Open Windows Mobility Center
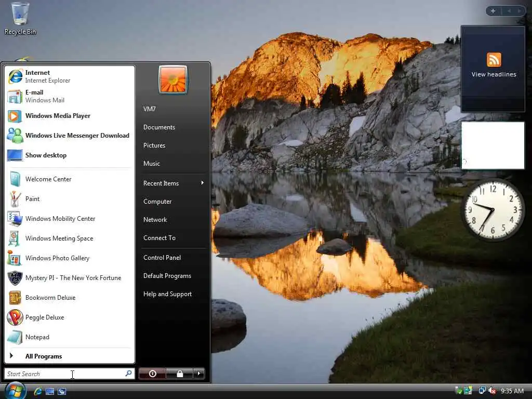This screenshot has width=532, height=399. (x=69, y=219)
